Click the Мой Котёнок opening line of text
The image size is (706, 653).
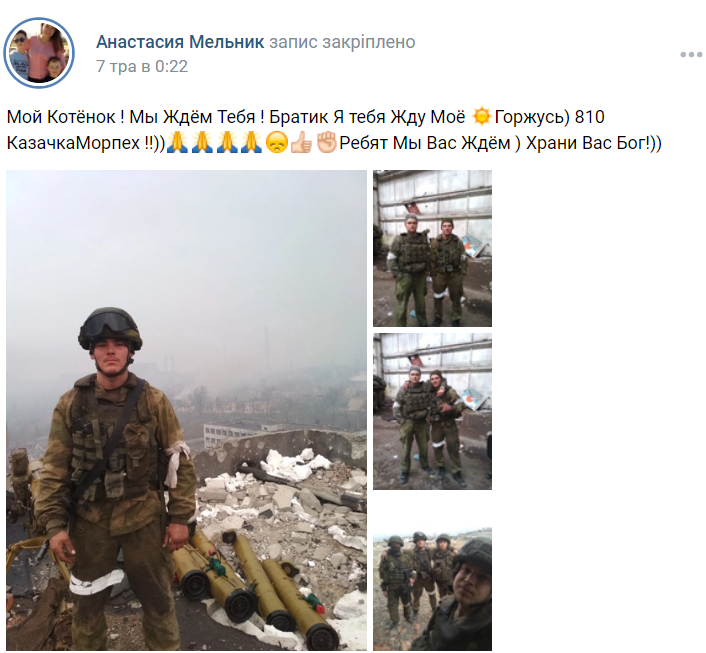point(65,117)
